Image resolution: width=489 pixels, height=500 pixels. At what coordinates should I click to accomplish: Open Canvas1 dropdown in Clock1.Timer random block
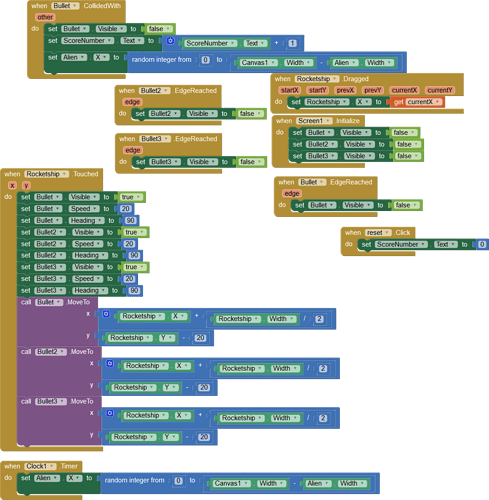tap(232, 483)
